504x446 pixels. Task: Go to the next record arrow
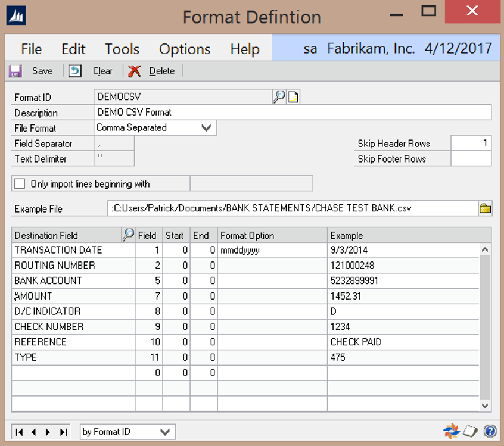(x=48, y=432)
